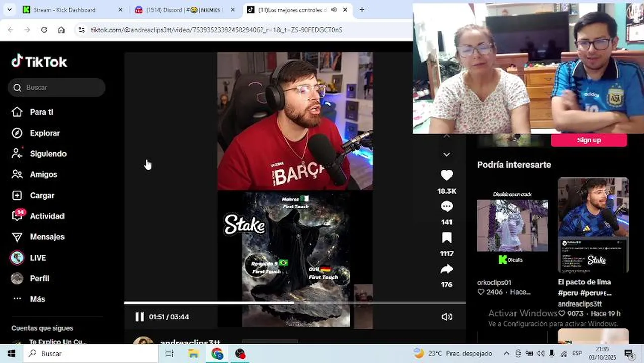This screenshot has height=363, width=644.
Task: Close the Discord tab
Action: click(x=233, y=10)
